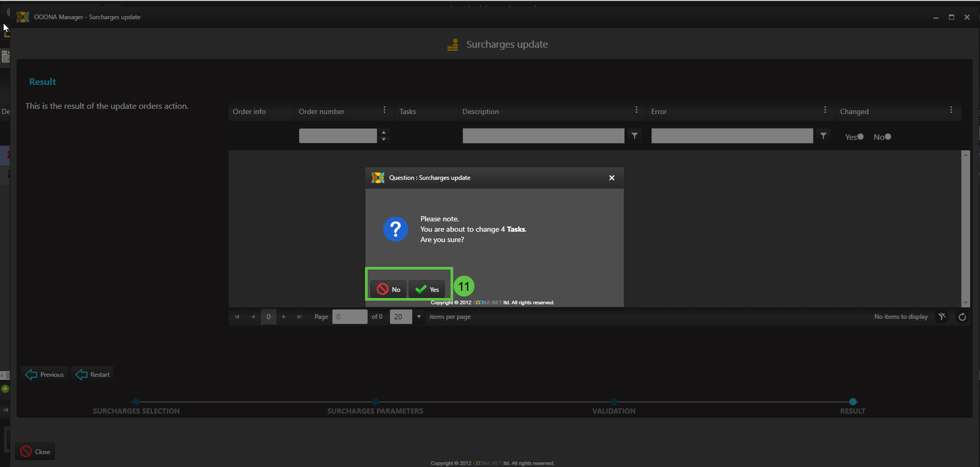Decline the change by clicking No
The height and width of the screenshot is (467, 980).
tap(388, 289)
